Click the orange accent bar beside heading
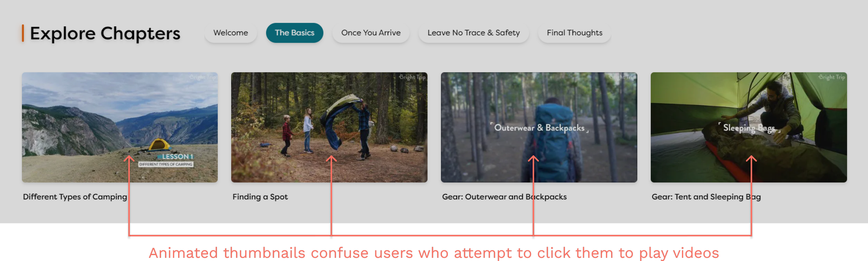Image resolution: width=868 pixels, height=261 pixels. [x=23, y=33]
